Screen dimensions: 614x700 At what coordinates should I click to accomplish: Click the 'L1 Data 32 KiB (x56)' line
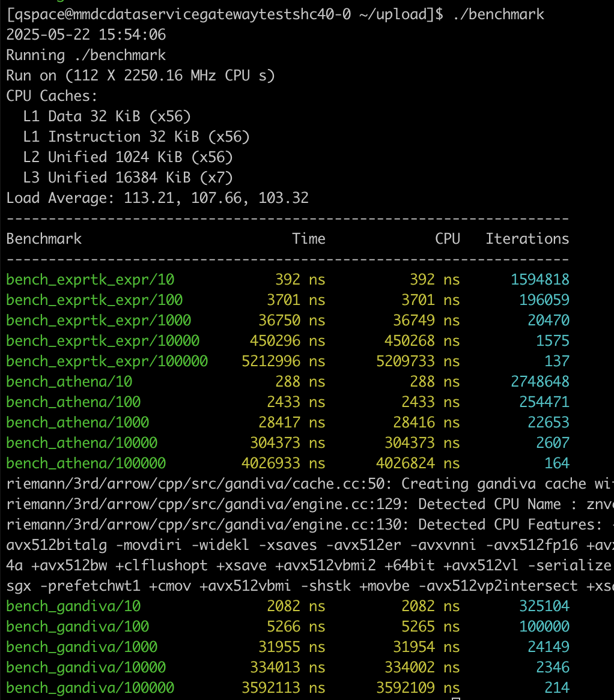pos(107,116)
